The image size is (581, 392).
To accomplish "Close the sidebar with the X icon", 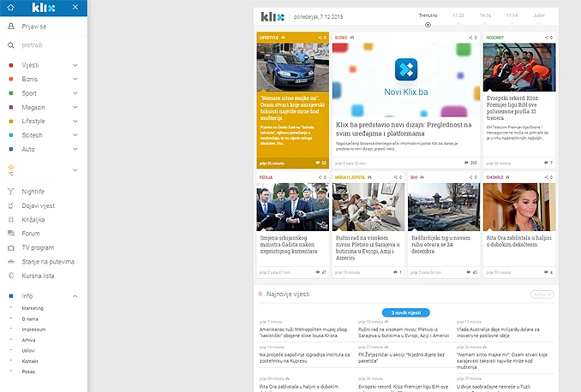I will (75, 7).
